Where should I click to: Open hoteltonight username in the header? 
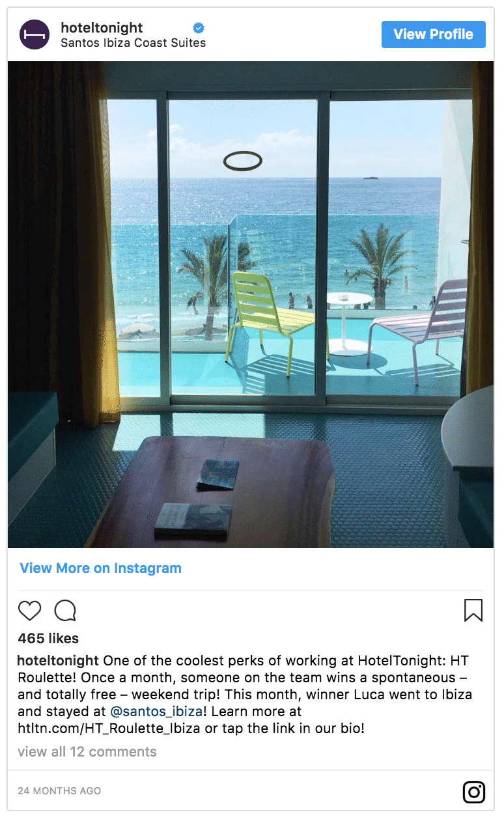102,27
